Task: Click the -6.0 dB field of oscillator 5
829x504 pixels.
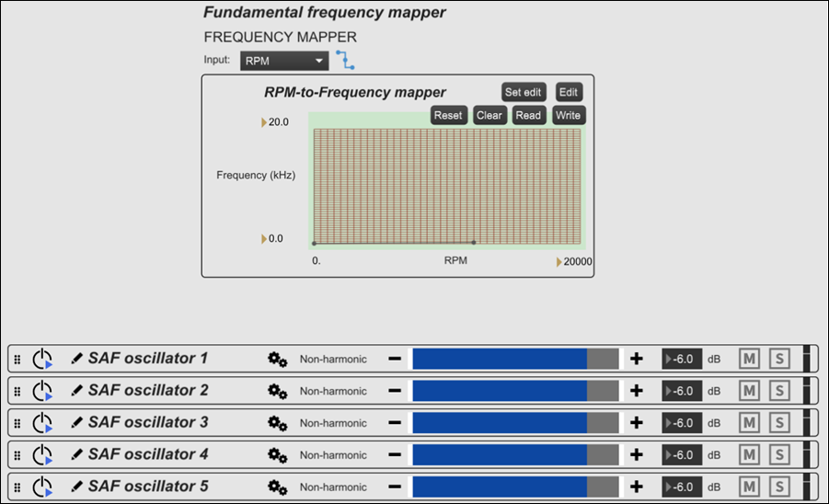Action: click(682, 487)
